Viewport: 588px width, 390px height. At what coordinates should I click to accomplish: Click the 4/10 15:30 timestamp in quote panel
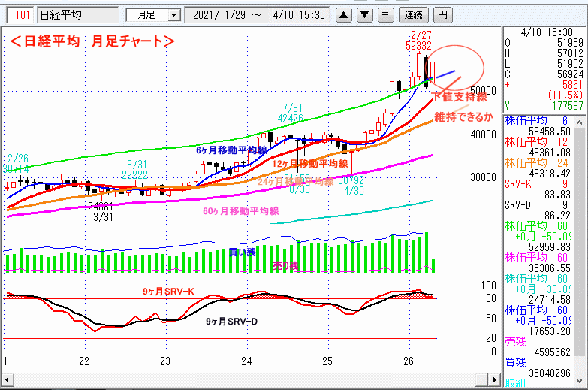pyautogui.click(x=547, y=32)
